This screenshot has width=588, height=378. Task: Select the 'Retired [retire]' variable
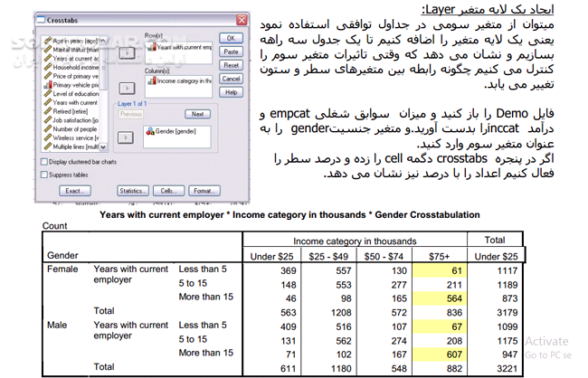(x=66, y=111)
